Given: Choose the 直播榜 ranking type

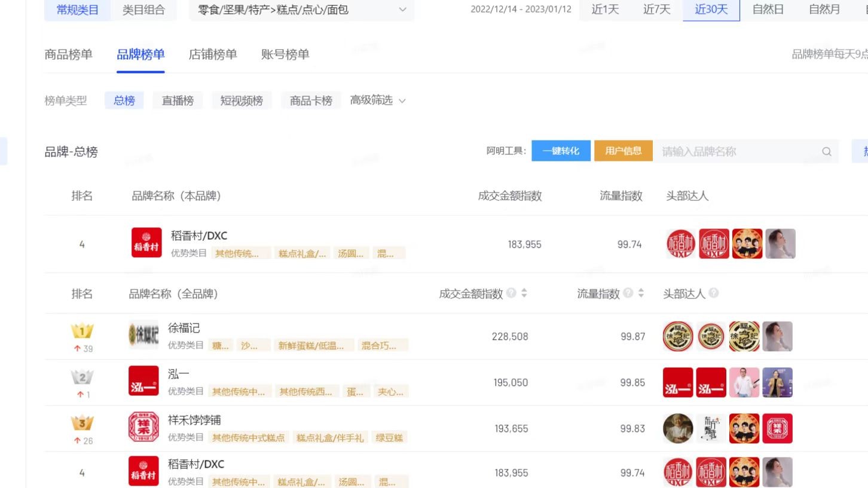Looking at the screenshot, I should coord(178,100).
